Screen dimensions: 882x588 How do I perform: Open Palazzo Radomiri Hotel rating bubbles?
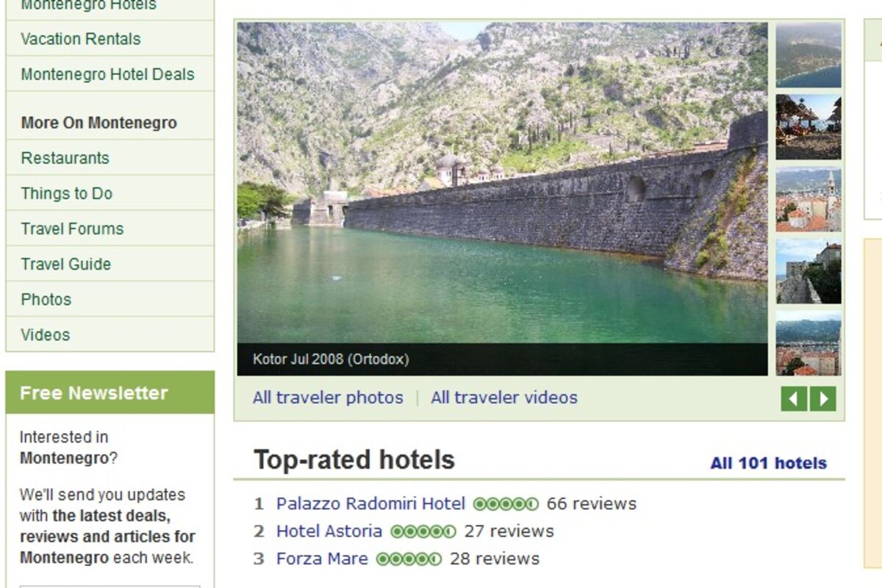pos(506,504)
